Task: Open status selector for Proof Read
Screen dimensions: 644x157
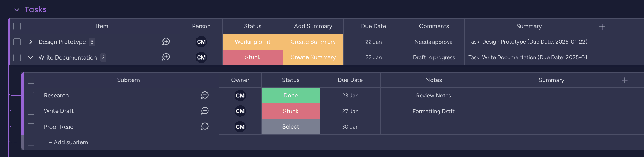Action: coord(290,126)
